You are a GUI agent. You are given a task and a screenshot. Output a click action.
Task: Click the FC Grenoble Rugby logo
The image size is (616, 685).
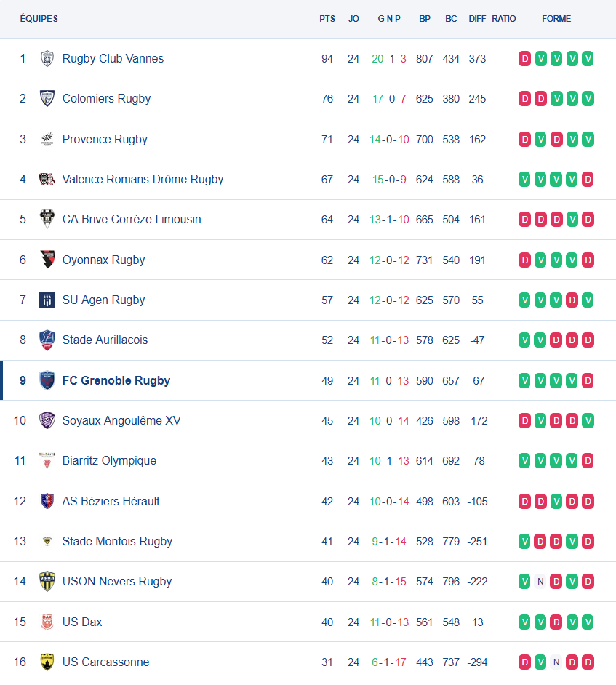[47, 380]
